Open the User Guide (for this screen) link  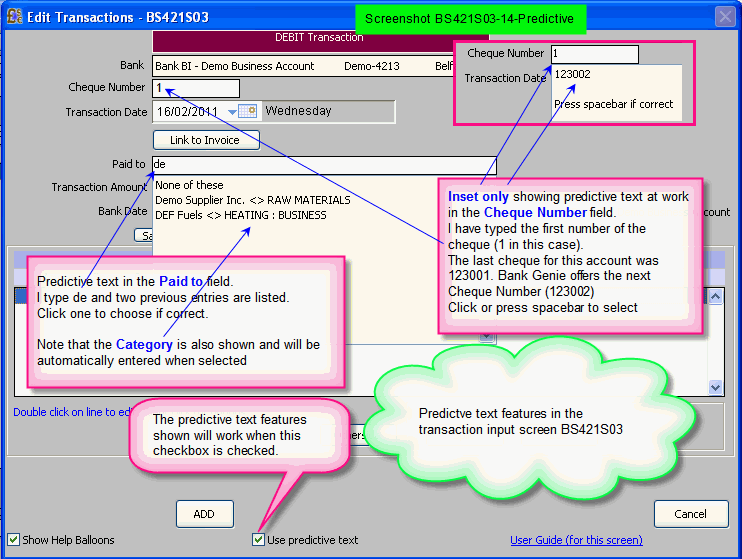coord(576,540)
